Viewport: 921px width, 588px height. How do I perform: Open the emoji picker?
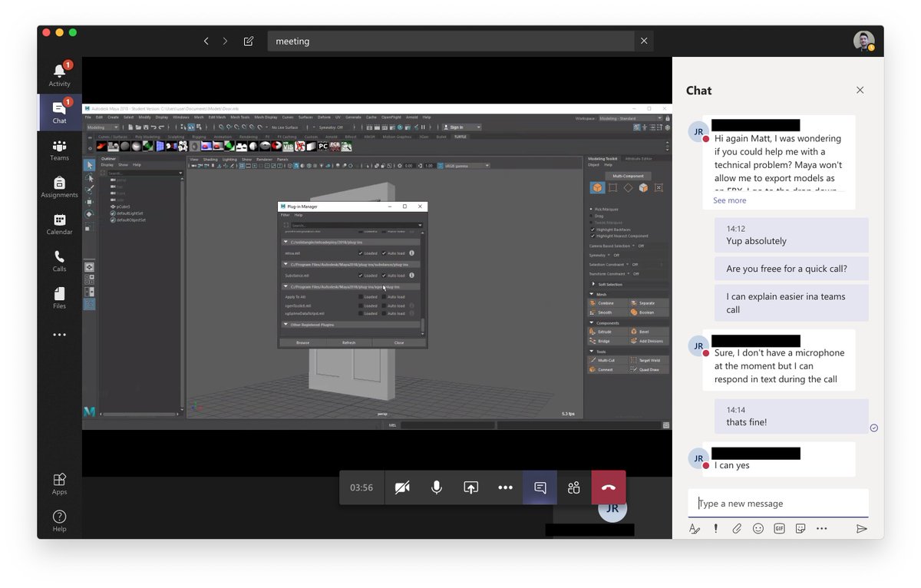coord(758,529)
